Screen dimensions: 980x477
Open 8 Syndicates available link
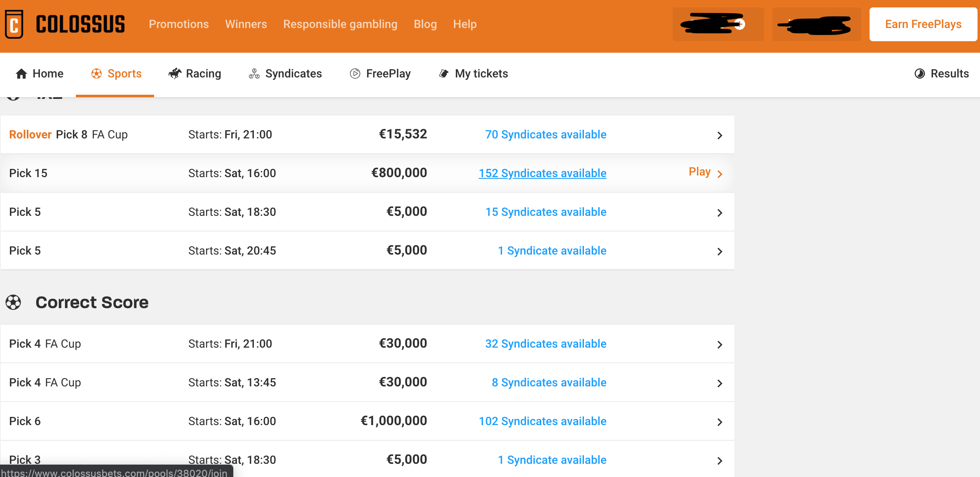coord(549,382)
